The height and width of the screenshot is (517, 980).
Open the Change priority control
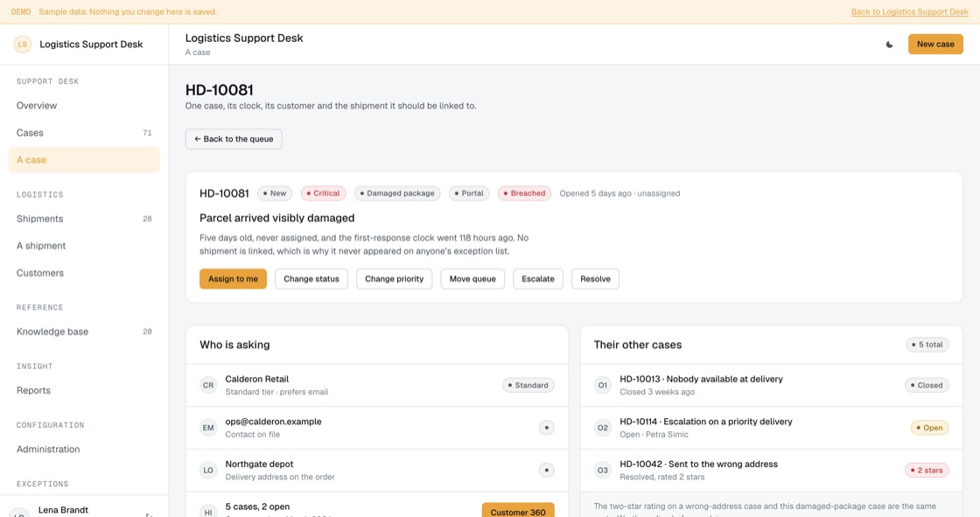(395, 279)
